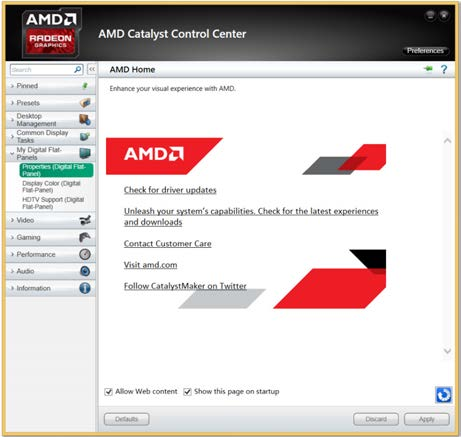461x437 pixels.
Task: Click the blue Information icon
Action: [x=85, y=288]
